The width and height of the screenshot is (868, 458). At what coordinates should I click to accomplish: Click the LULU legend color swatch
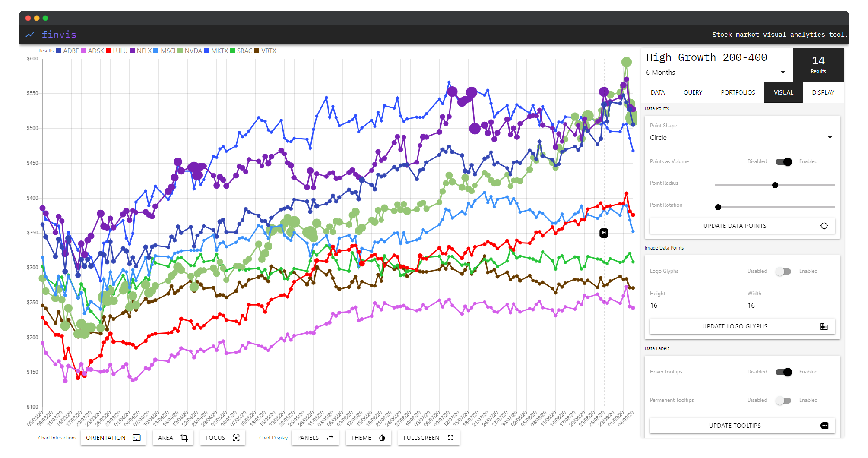click(108, 51)
